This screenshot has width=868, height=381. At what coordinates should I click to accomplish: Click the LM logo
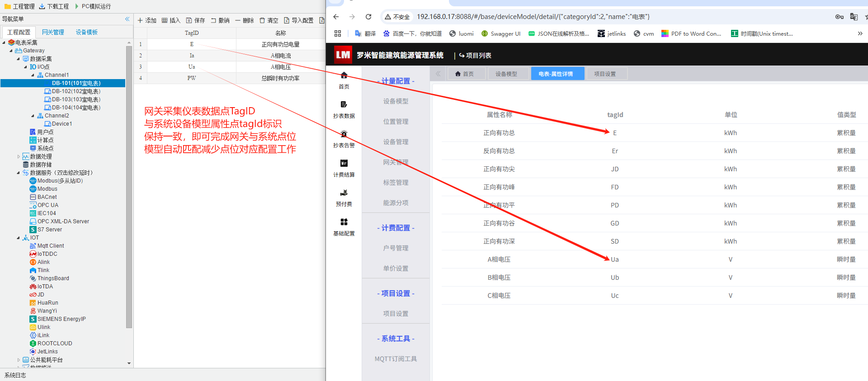[343, 55]
